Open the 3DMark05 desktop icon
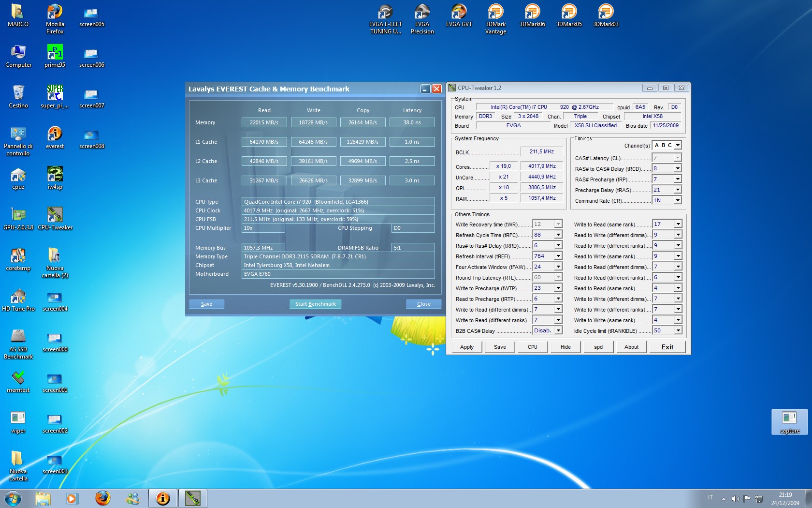This screenshot has width=812, height=508. [x=569, y=15]
